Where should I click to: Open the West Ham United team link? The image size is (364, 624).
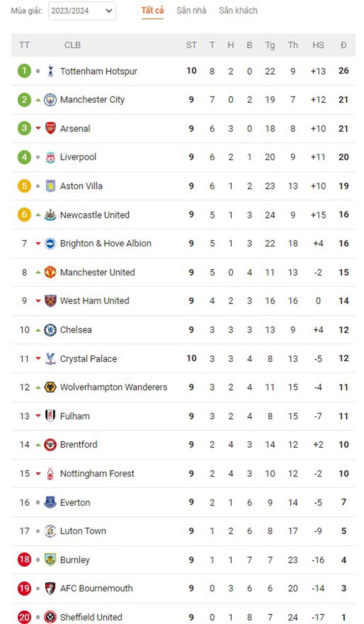[x=94, y=301]
